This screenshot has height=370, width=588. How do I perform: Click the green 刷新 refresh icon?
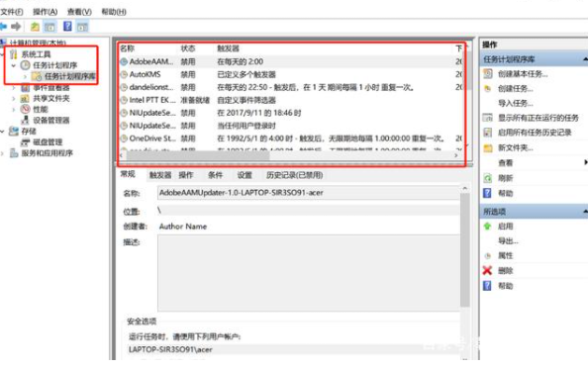(x=487, y=178)
